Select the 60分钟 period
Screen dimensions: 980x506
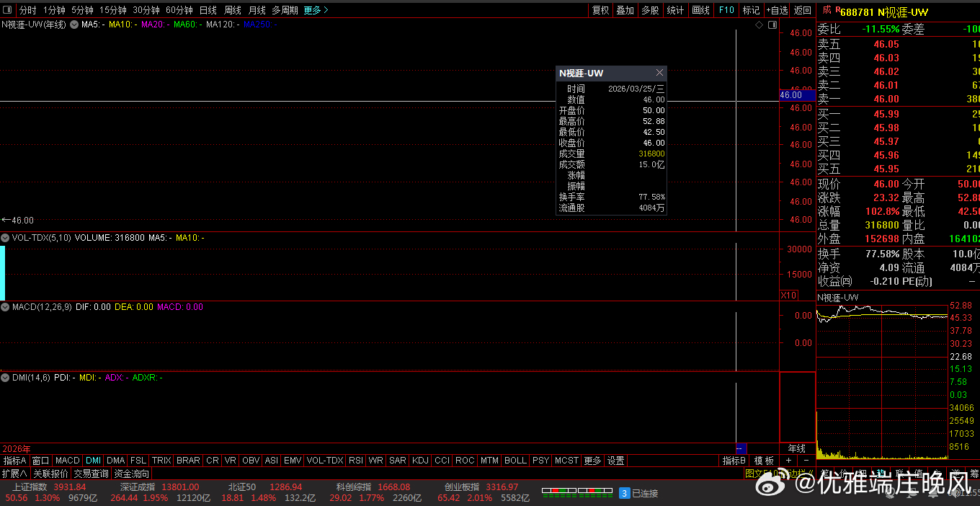pos(179,10)
